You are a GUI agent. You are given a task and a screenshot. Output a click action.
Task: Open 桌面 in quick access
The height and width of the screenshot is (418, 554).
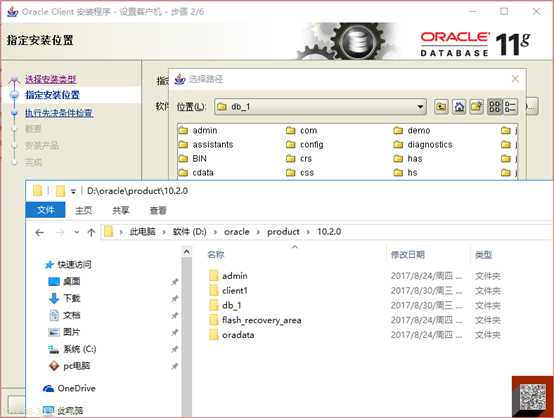64,281
